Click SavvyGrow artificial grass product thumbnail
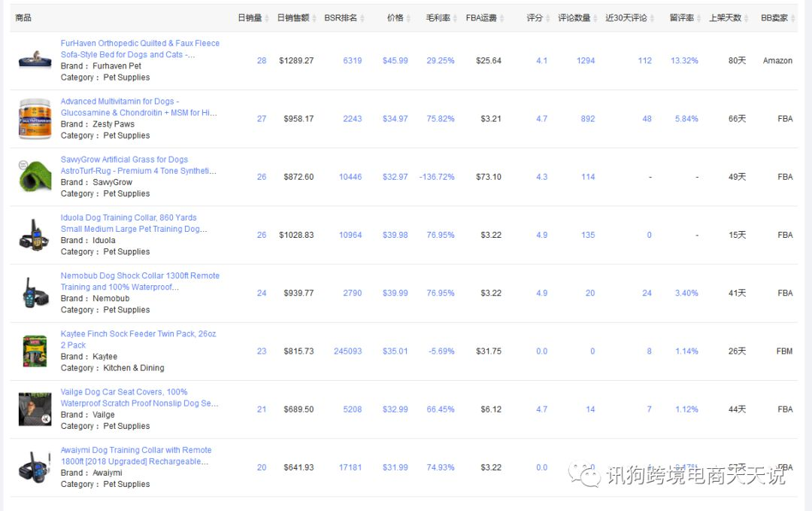 (x=35, y=177)
